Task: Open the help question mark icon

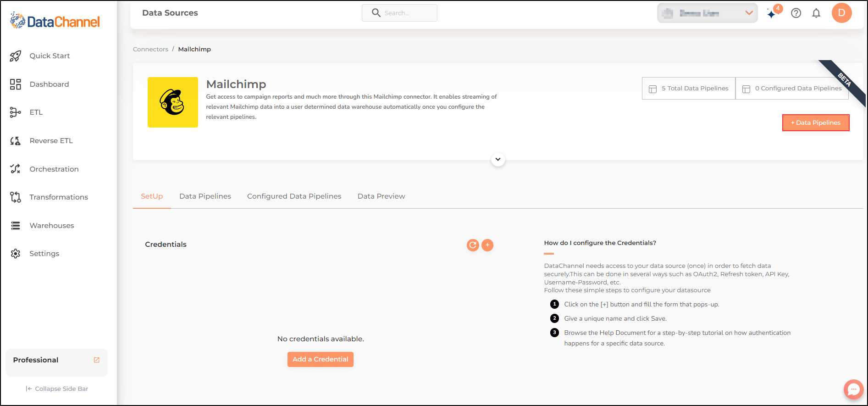Action: 796,13
